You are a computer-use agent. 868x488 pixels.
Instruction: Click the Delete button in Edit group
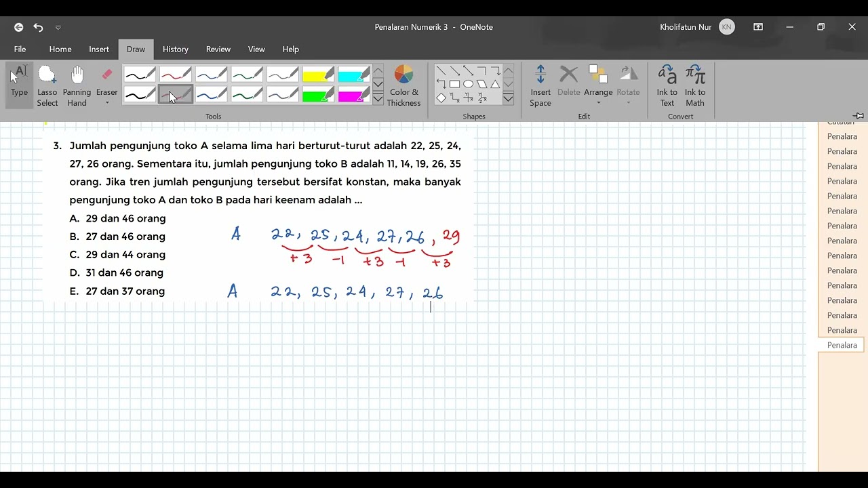[568, 80]
